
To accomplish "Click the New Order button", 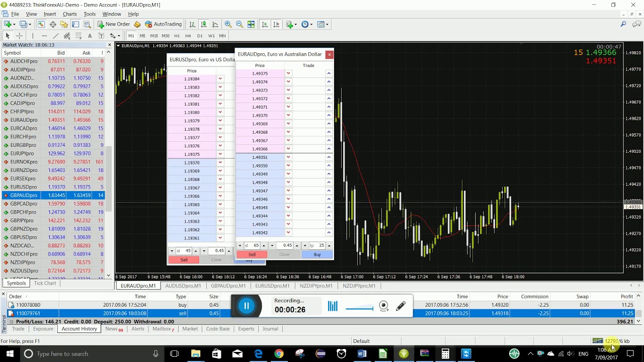I will click(114, 24).
